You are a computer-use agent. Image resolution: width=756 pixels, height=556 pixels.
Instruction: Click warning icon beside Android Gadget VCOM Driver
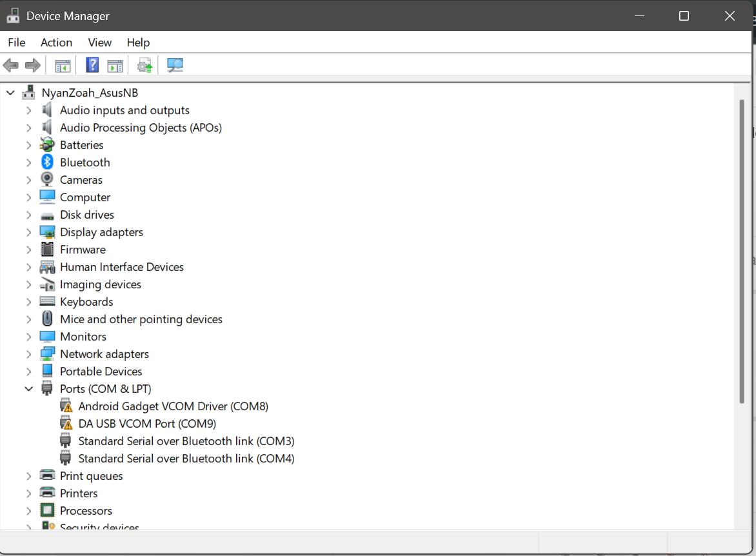point(66,406)
